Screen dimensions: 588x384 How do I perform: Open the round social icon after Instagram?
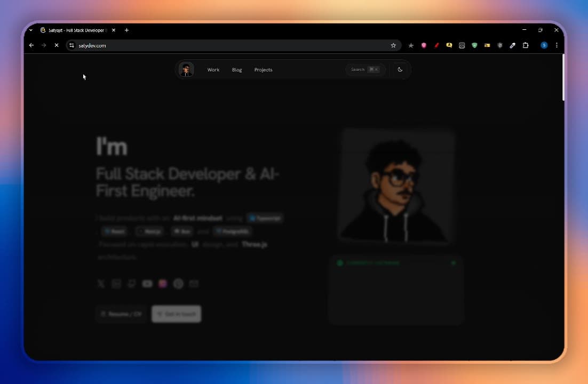(179, 284)
